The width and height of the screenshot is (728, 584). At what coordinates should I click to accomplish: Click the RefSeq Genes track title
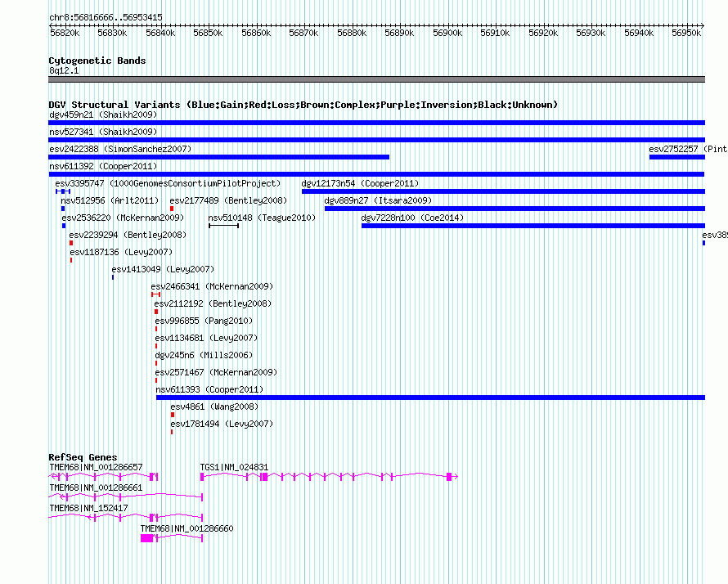[83, 457]
